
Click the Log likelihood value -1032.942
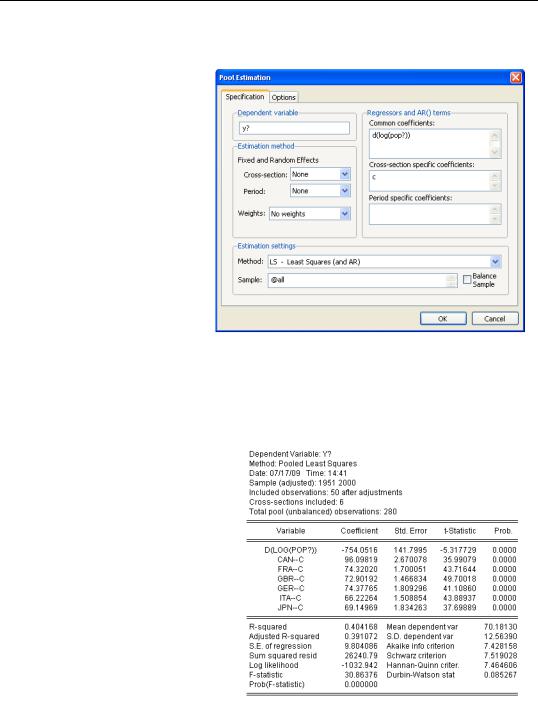359,665
